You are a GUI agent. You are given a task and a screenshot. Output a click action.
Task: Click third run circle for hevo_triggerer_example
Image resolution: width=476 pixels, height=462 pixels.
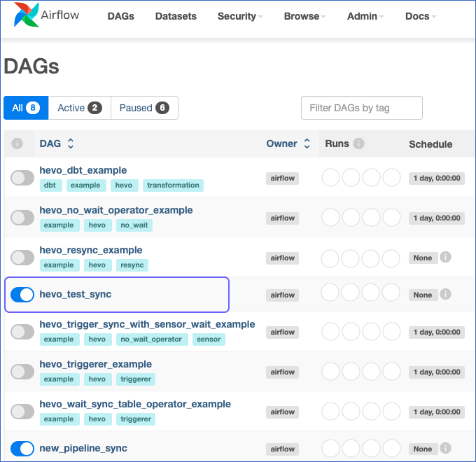[x=371, y=371]
